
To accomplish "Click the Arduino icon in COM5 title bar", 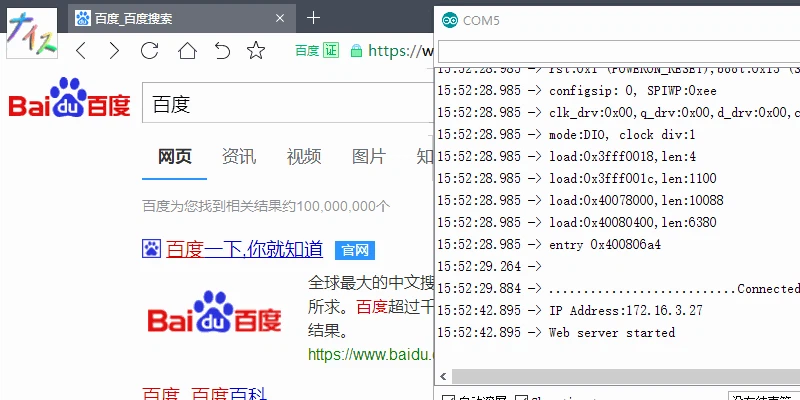I will 450,20.
